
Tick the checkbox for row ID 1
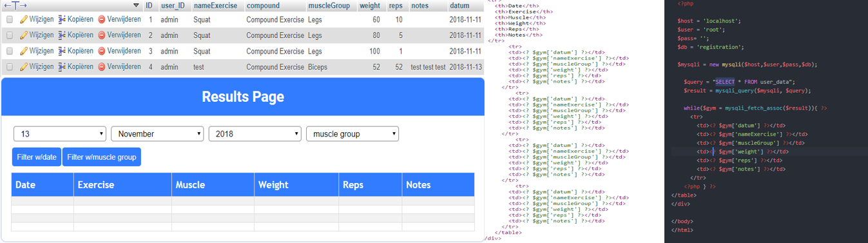point(10,19)
